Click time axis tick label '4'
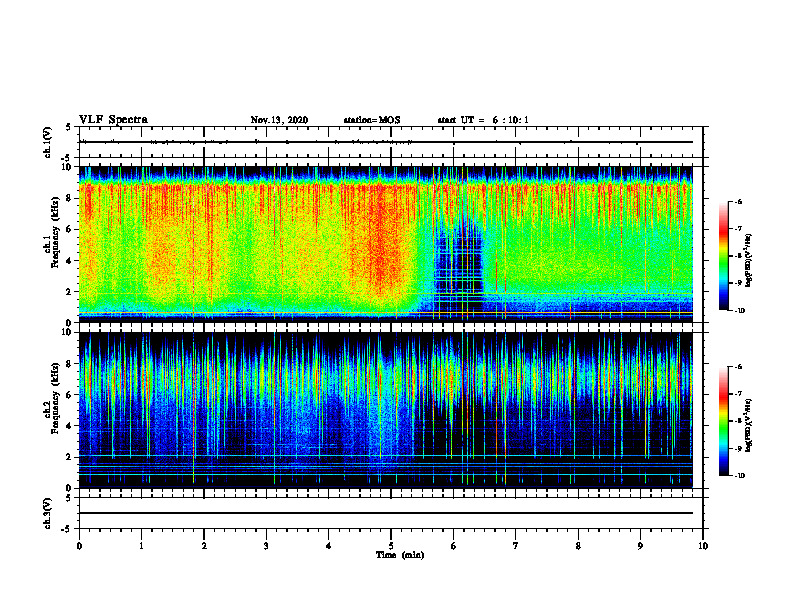Viewport: 792px width, 612px height. point(329,546)
